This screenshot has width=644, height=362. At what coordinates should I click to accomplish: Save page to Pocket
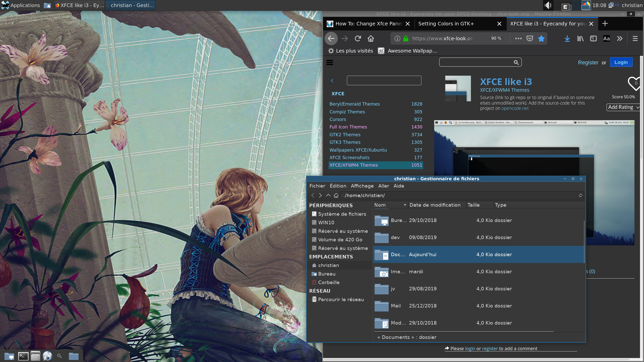pyautogui.click(x=530, y=38)
